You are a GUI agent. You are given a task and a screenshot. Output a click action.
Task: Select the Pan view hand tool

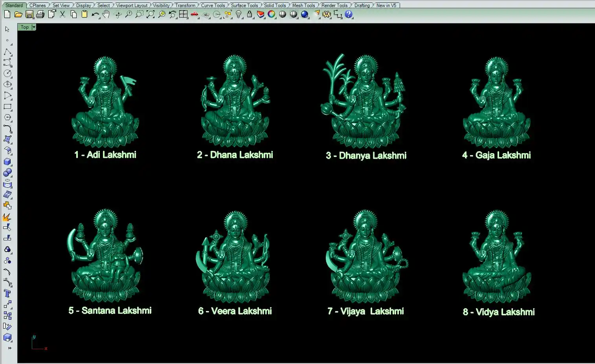[106, 15]
